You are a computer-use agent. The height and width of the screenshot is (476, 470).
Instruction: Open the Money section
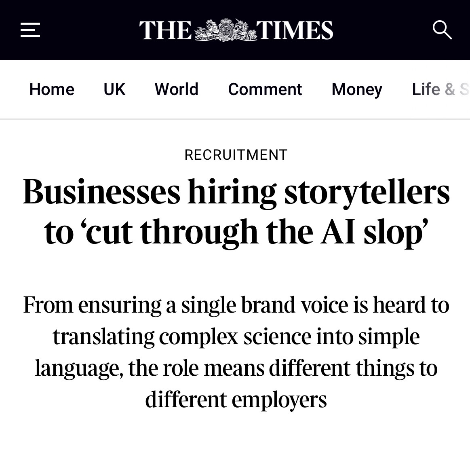click(x=356, y=89)
